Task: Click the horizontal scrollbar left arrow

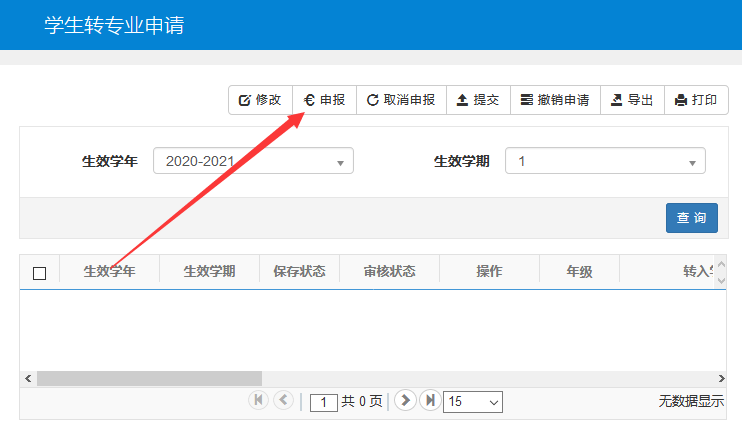Action: 28,379
